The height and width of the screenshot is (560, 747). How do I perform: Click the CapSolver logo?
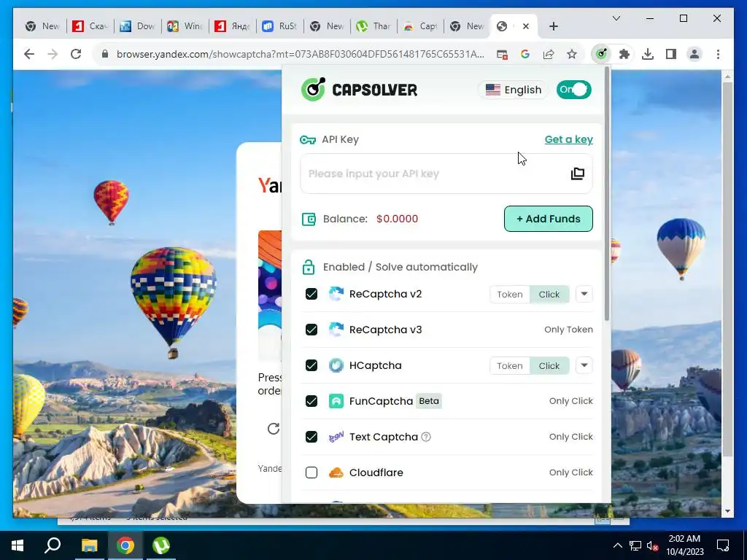[x=359, y=89]
